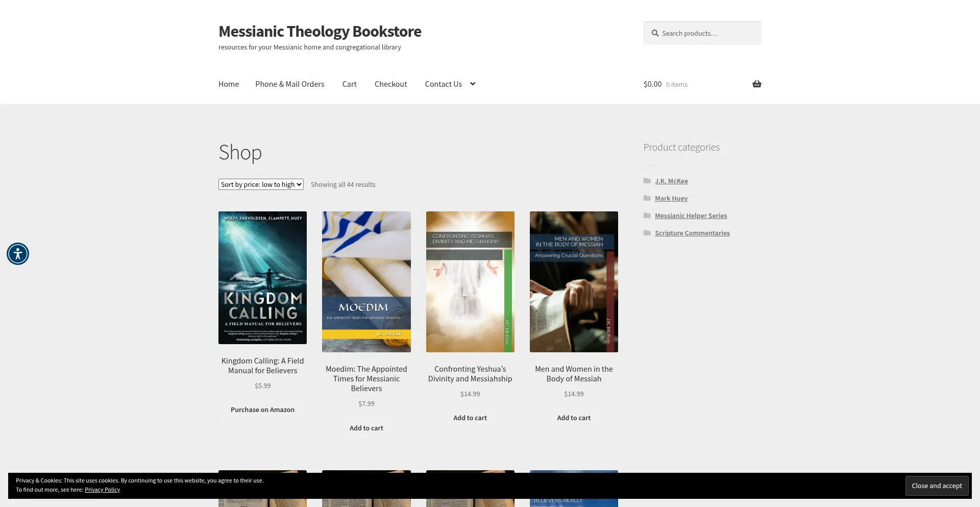
Task: Click Men and Women in the Body title
Action: [x=574, y=374]
